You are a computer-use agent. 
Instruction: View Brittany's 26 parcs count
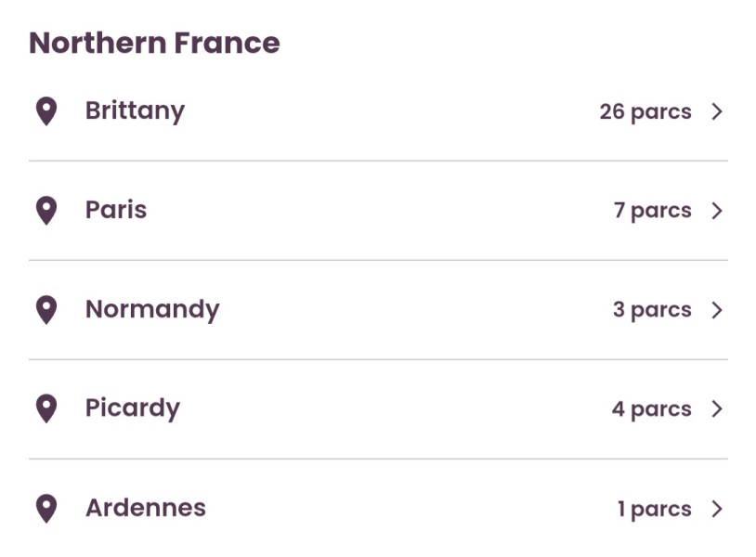[x=645, y=111]
